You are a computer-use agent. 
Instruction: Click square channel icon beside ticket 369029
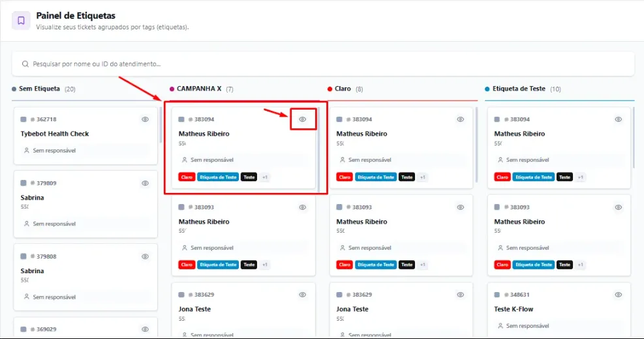pyautogui.click(x=23, y=329)
